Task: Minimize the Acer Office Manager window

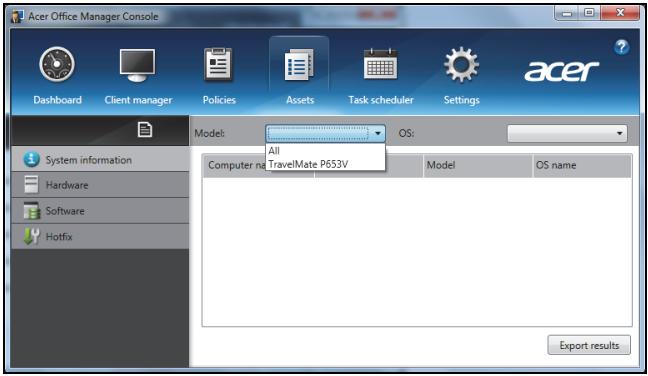Action: pos(567,13)
